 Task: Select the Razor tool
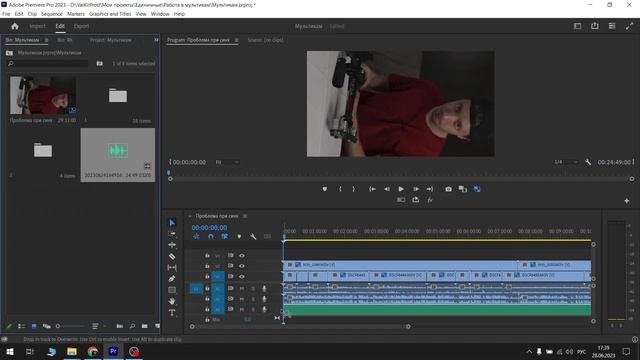[x=172, y=256]
